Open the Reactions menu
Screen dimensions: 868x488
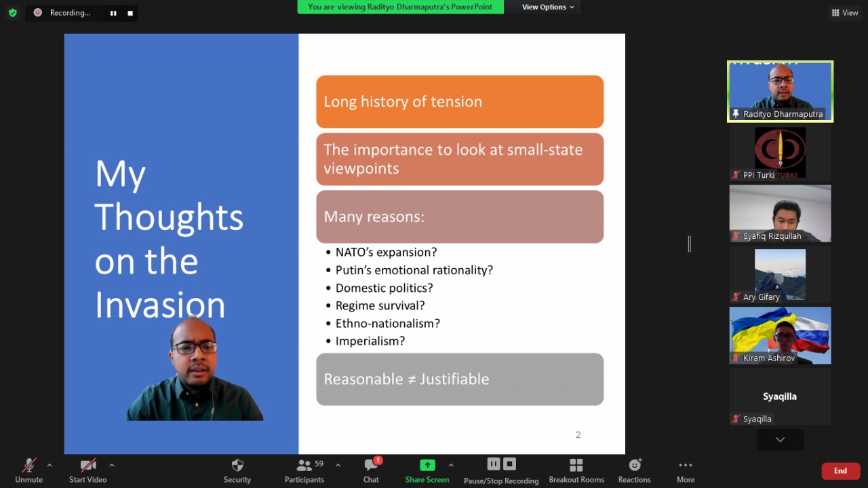635,470
